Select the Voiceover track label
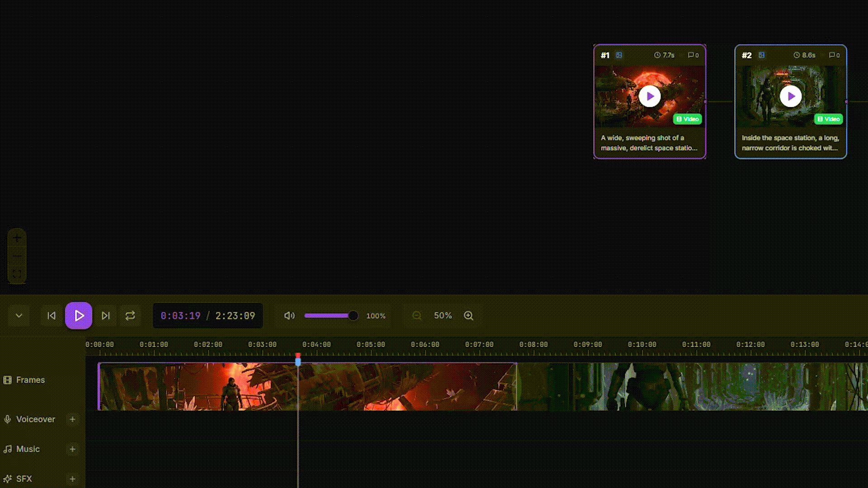 coord(35,419)
